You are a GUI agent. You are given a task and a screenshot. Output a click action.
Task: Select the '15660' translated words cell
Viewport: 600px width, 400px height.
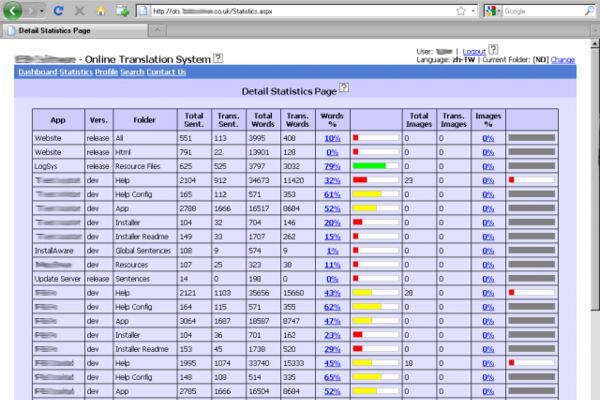point(298,293)
